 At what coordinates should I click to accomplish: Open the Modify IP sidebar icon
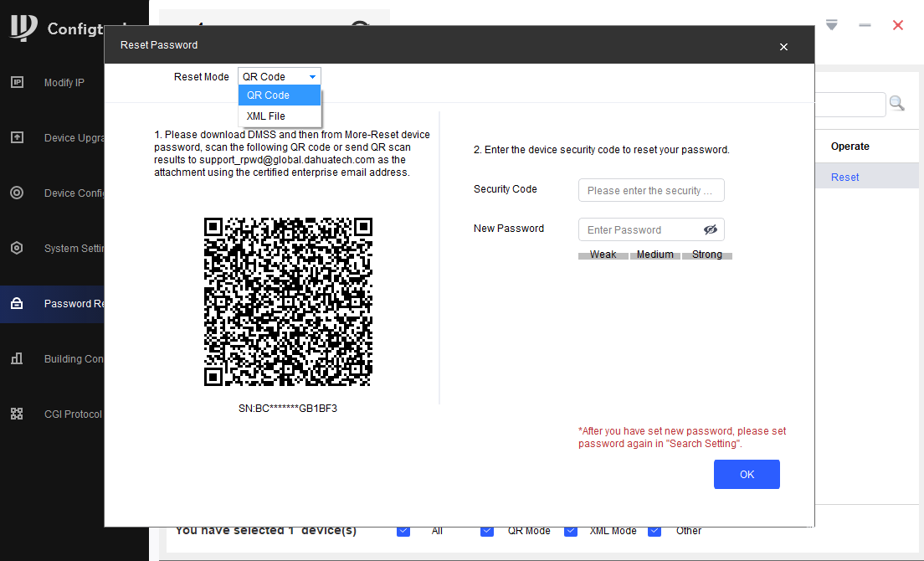(17, 83)
